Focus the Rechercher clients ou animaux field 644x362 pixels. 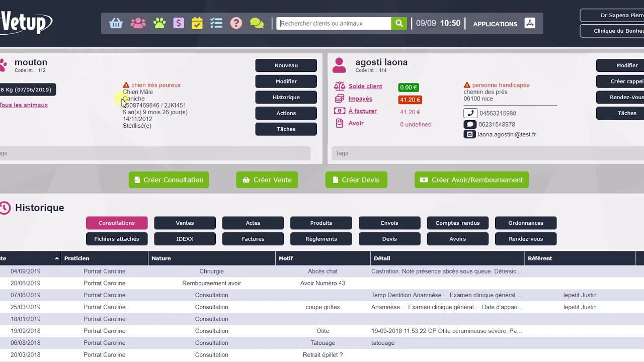click(334, 24)
